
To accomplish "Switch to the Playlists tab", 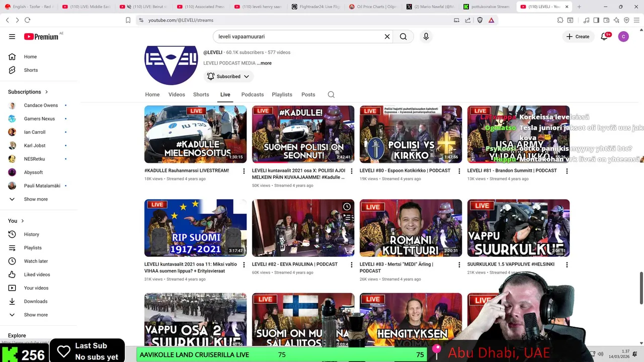I will (282, 95).
